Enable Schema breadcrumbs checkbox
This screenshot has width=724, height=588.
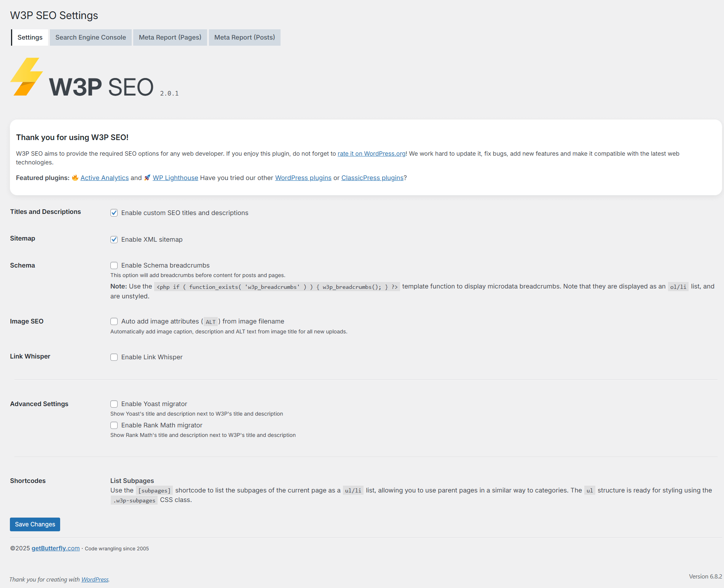point(114,265)
